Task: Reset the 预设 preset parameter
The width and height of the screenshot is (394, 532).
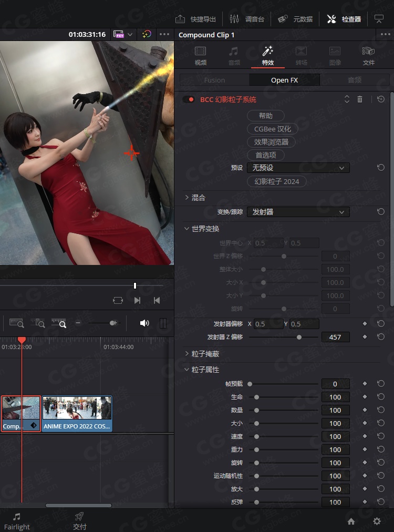Action: pos(381,168)
